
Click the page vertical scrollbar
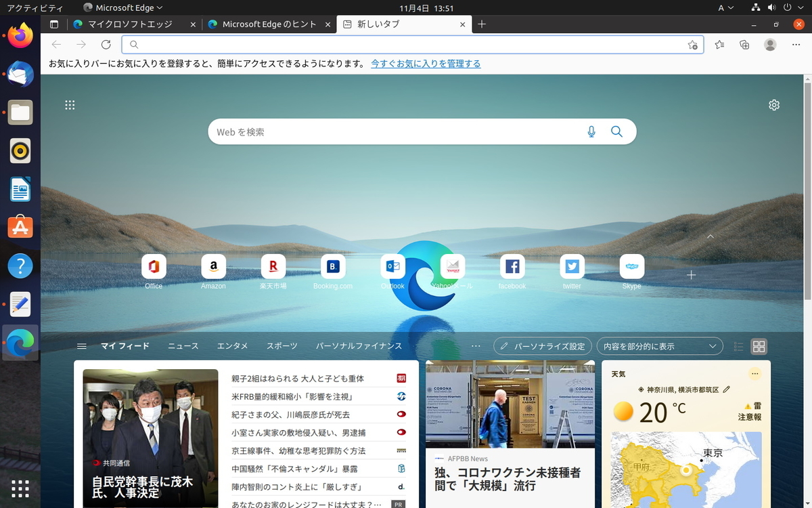pos(807,190)
